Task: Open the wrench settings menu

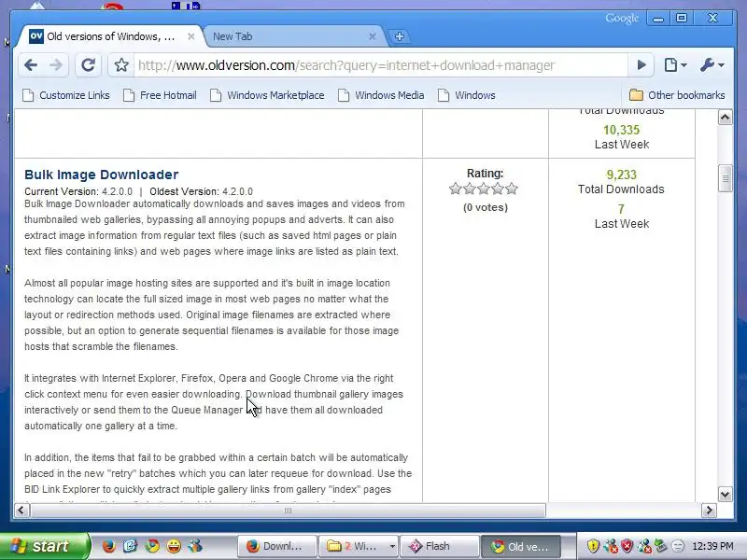Action: tap(712, 64)
